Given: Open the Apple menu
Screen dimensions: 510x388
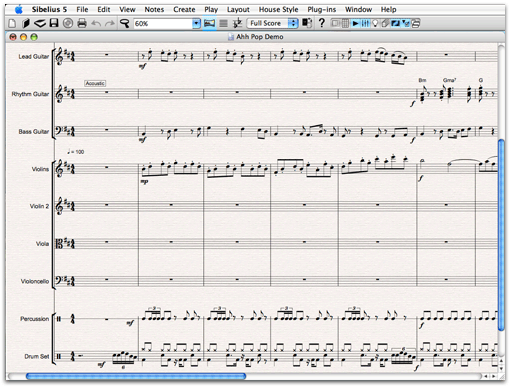Looking at the screenshot, I should click(19, 9).
